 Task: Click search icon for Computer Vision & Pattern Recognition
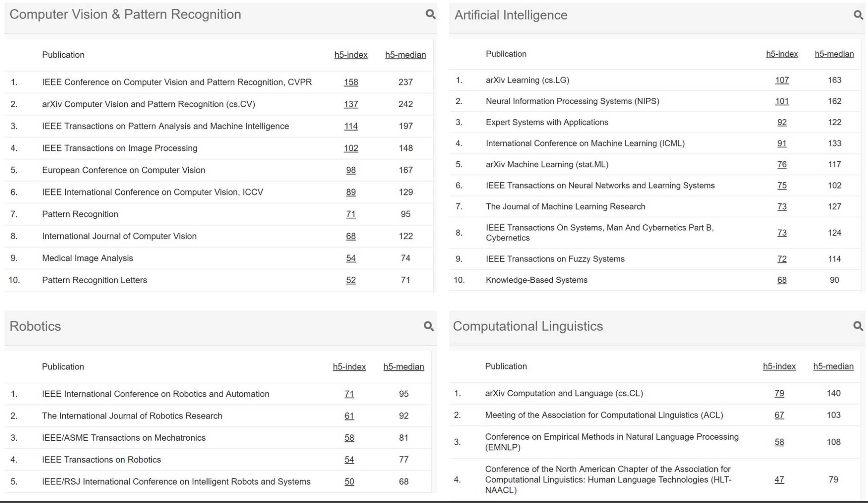pyautogui.click(x=430, y=14)
